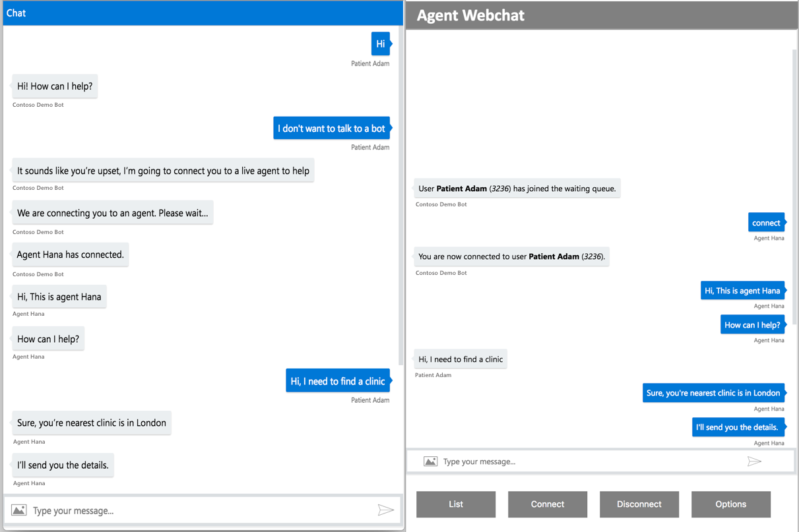Click the 'Agent Hana has connected' message
Viewport: 799px width, 532px height.
[x=70, y=254]
